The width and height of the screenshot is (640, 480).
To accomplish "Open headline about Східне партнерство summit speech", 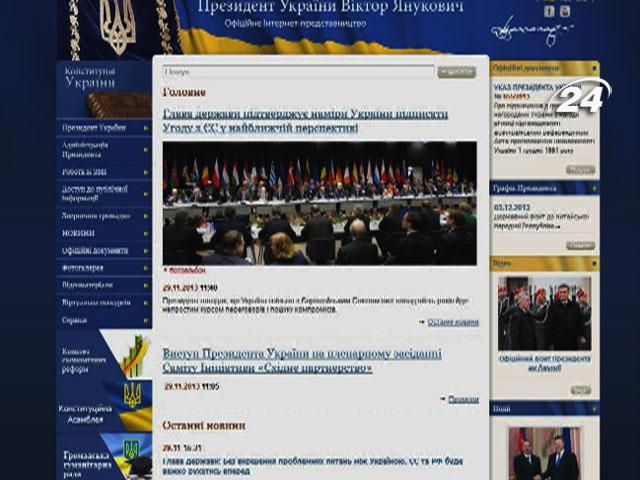I will point(302,361).
